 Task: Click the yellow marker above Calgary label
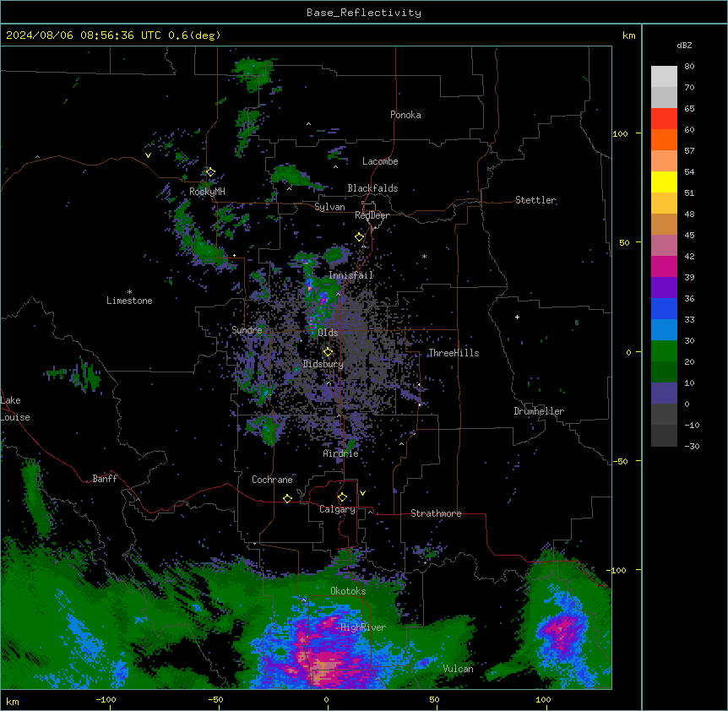click(342, 497)
